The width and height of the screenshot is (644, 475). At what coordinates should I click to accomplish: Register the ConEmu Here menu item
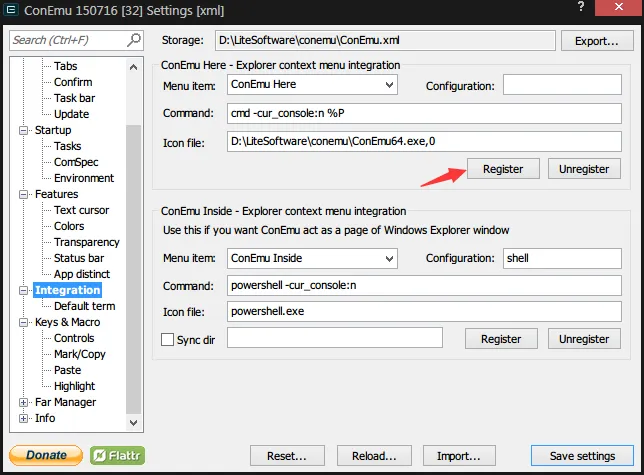coord(503,169)
